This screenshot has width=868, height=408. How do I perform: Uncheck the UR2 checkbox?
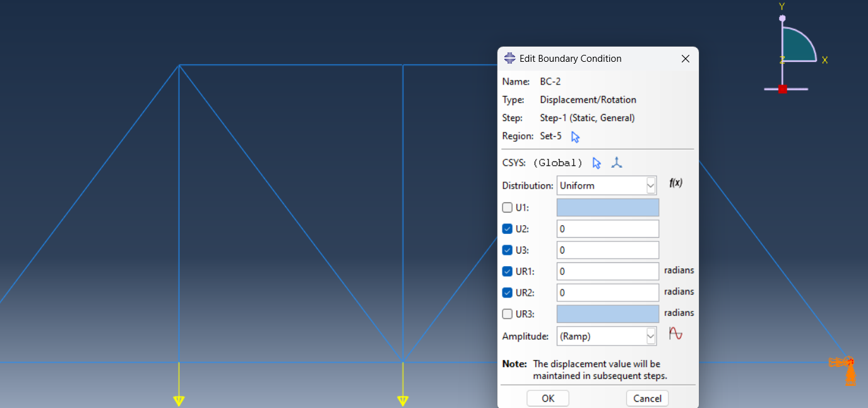[508, 293]
